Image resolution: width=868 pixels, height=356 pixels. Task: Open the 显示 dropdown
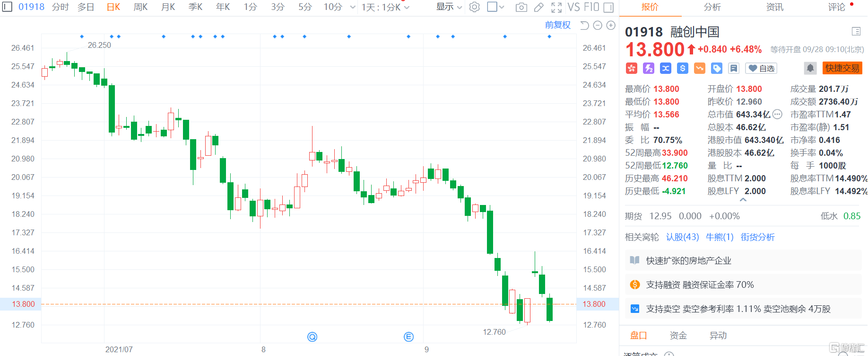(x=449, y=7)
